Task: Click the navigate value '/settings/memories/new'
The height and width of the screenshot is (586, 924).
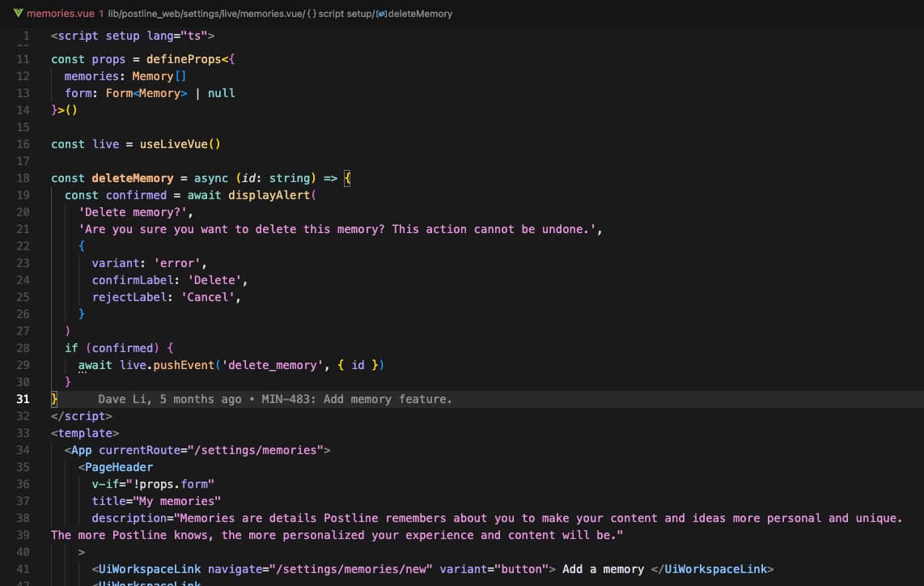Action: tap(350, 569)
